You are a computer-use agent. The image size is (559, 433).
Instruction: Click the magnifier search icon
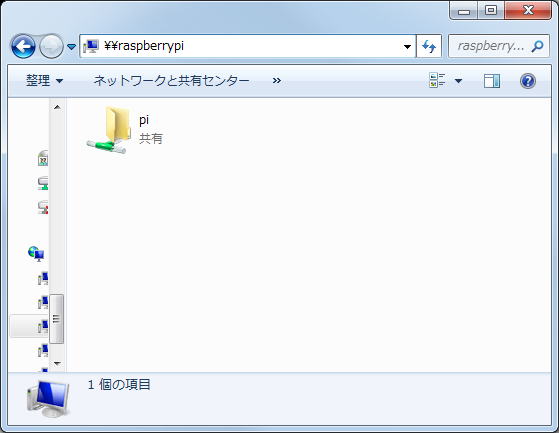click(x=538, y=46)
